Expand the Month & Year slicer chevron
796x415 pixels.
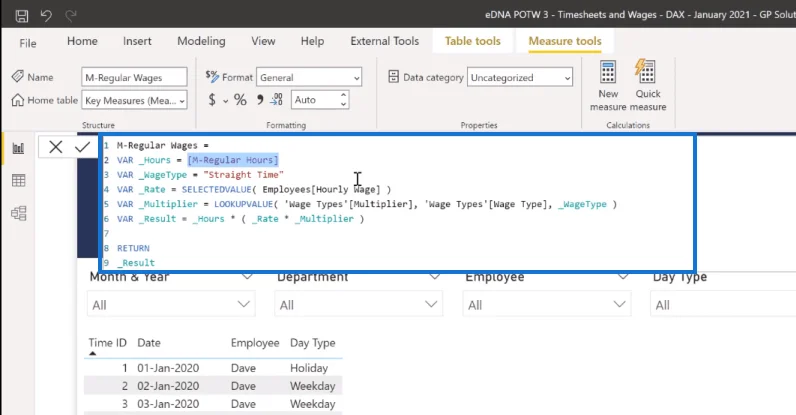pos(247,277)
